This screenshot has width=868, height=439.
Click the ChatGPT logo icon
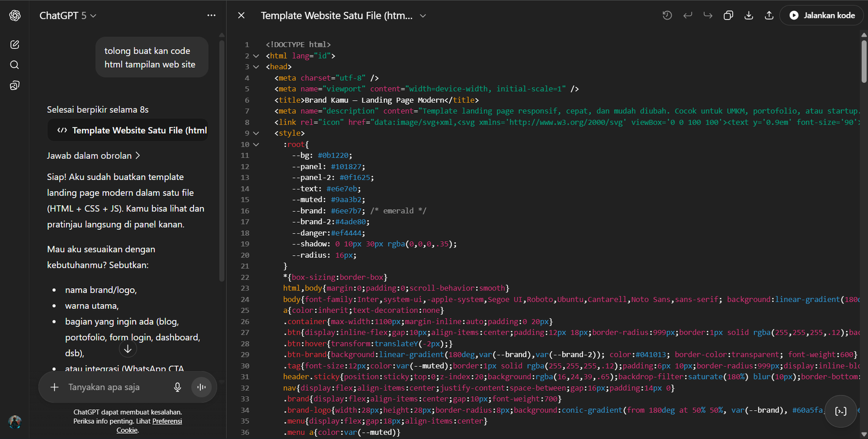click(15, 16)
